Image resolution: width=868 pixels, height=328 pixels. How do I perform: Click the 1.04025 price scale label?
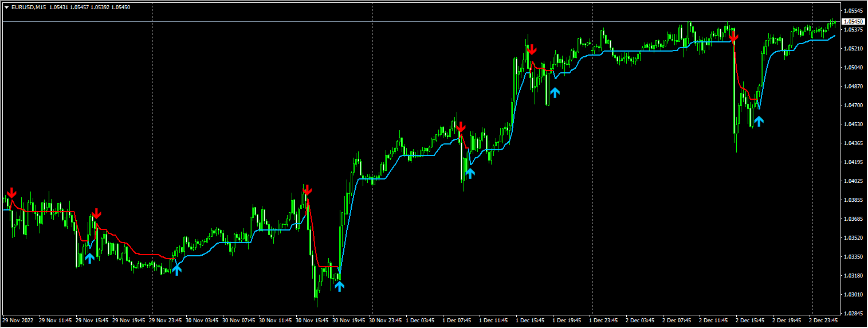[x=854, y=181]
